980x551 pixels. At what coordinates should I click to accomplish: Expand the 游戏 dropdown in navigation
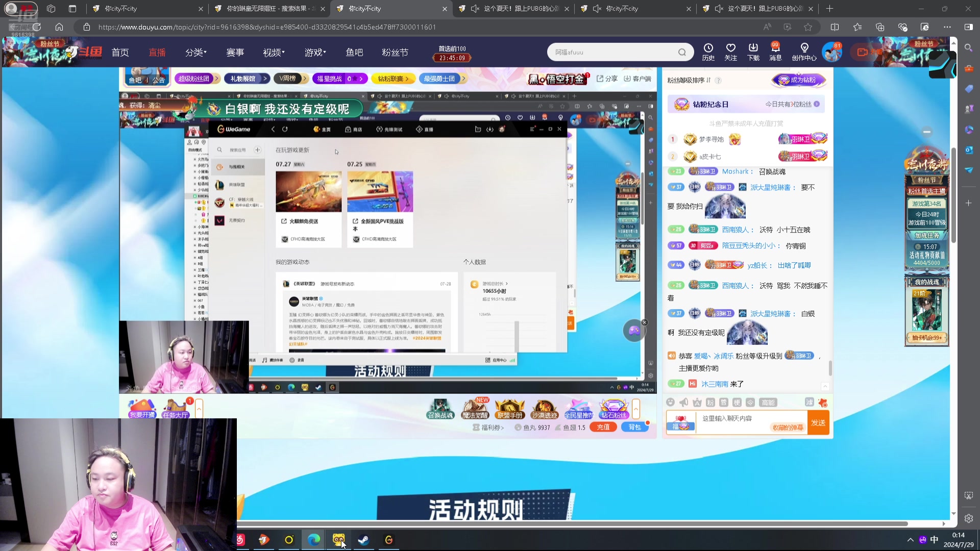[315, 52]
